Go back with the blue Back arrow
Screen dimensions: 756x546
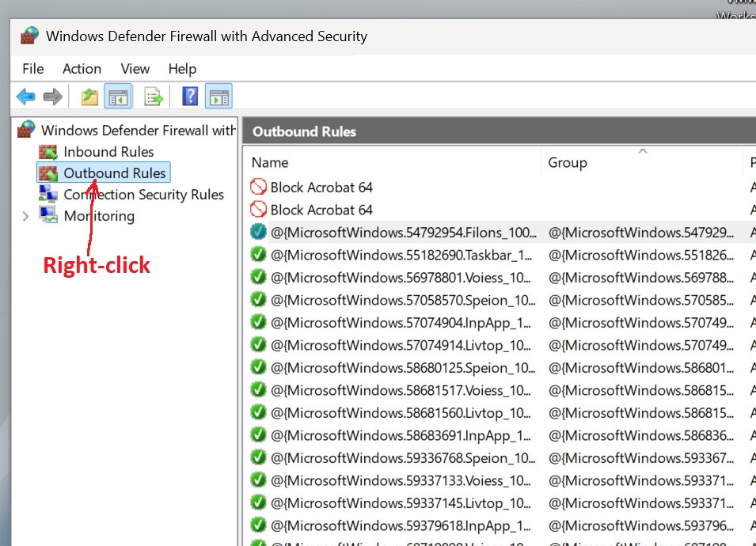[25, 97]
